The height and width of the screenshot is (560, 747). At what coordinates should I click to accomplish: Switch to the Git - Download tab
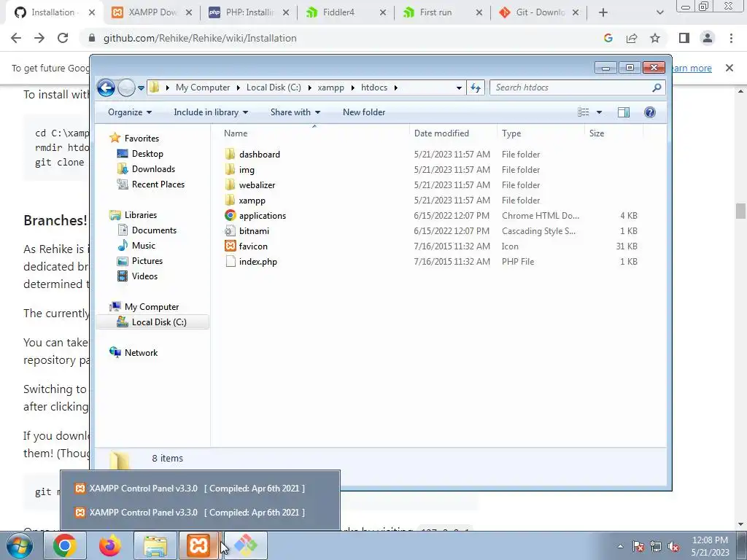point(539,13)
